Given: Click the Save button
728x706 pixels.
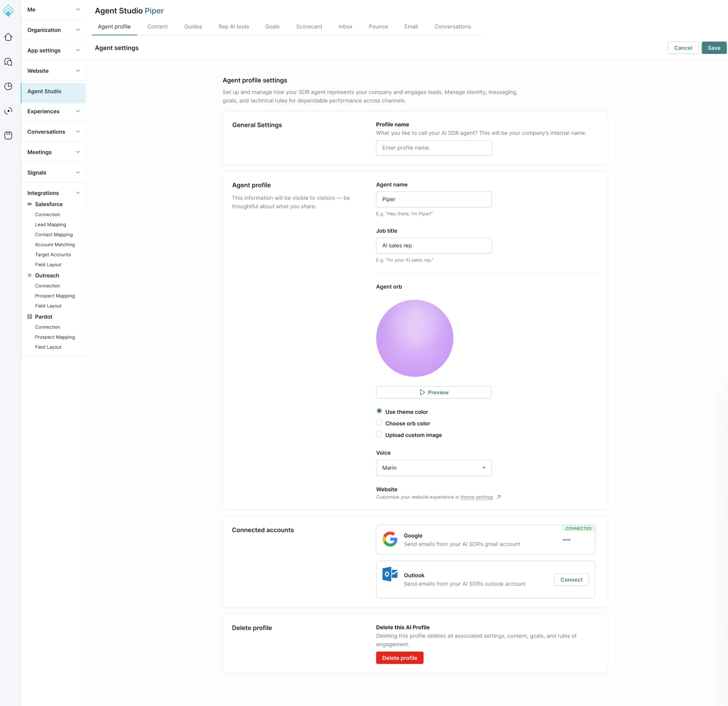Looking at the screenshot, I should (714, 48).
